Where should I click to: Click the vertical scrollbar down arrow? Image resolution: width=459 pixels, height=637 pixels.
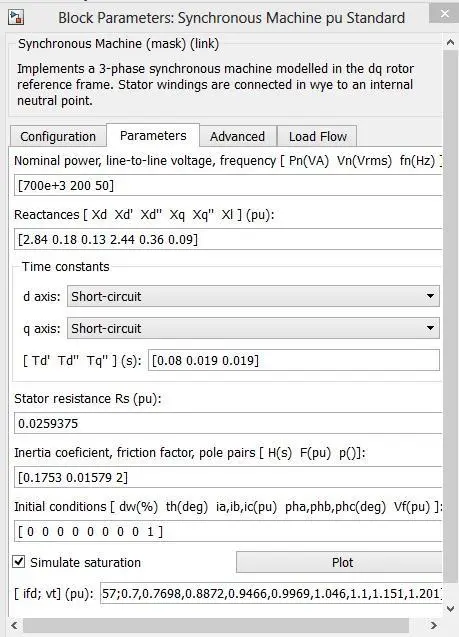pos(450,608)
